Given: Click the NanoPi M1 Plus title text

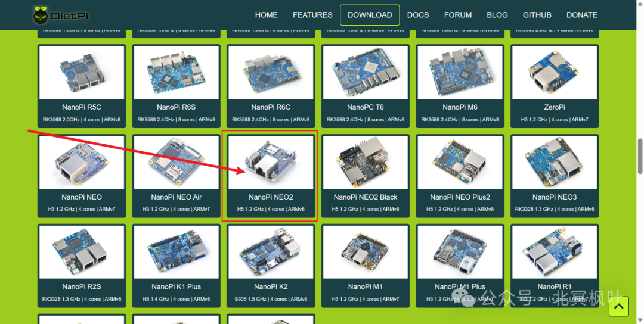Looking at the screenshot, I should click(x=460, y=286).
